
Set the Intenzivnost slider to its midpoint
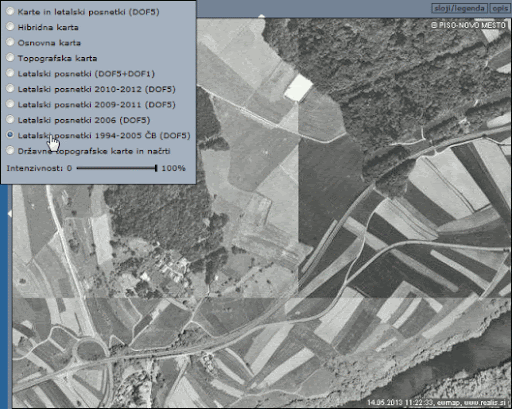(x=116, y=168)
